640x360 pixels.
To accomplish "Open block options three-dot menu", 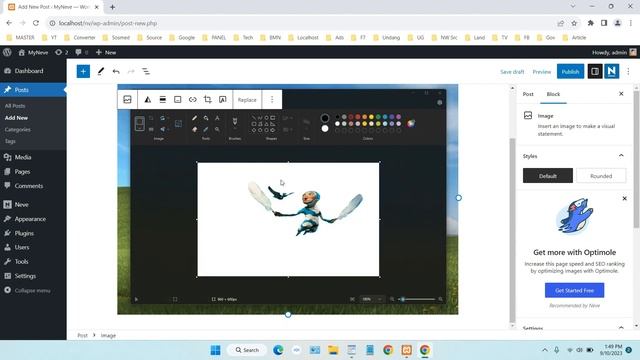I will (x=272, y=100).
